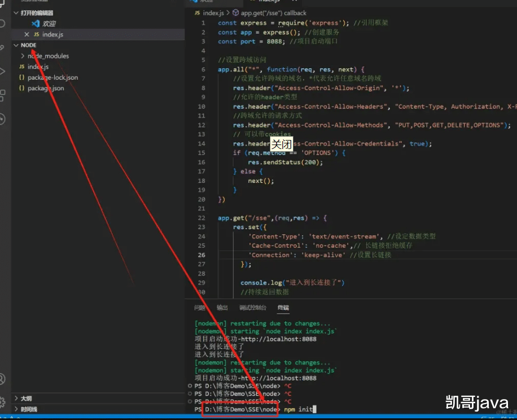Open package-lock.json in the file tree
Image resolution: width=517 pixels, height=420 pixels.
pyautogui.click(x=52, y=77)
